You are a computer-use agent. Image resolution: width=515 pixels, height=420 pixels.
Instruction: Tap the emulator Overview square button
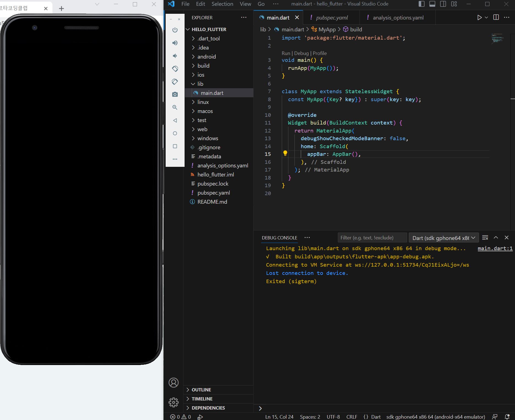click(175, 146)
